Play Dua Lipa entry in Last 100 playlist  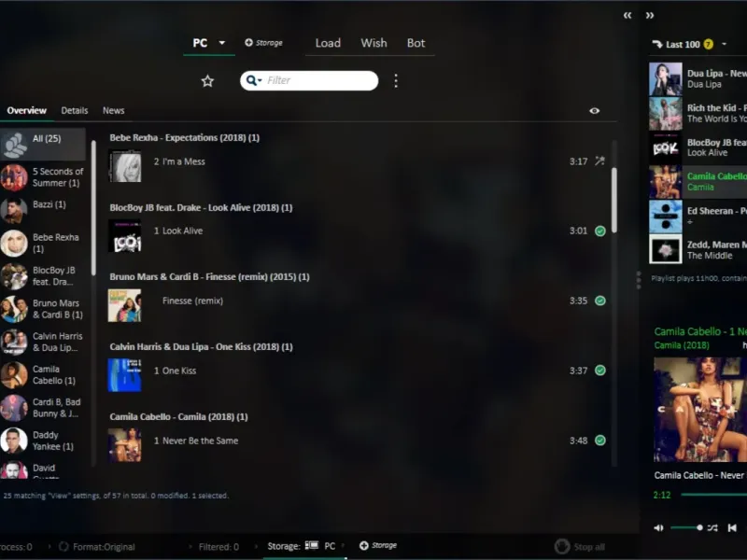698,79
